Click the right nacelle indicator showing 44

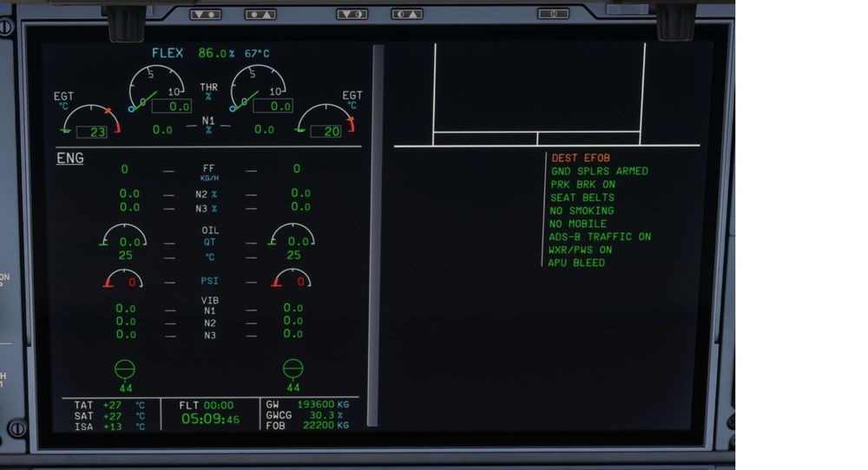[x=293, y=375]
